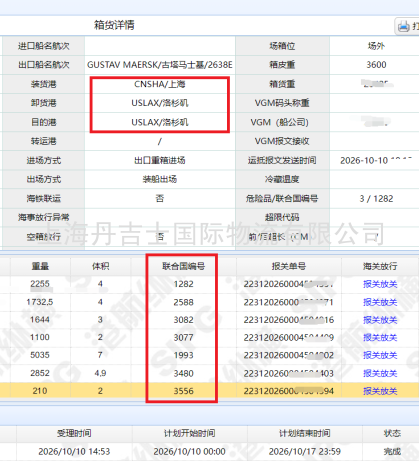Screen dimensions: 419x472
Task: Open 报关放关 link in highlighted 3556 row
Action: click(380, 391)
